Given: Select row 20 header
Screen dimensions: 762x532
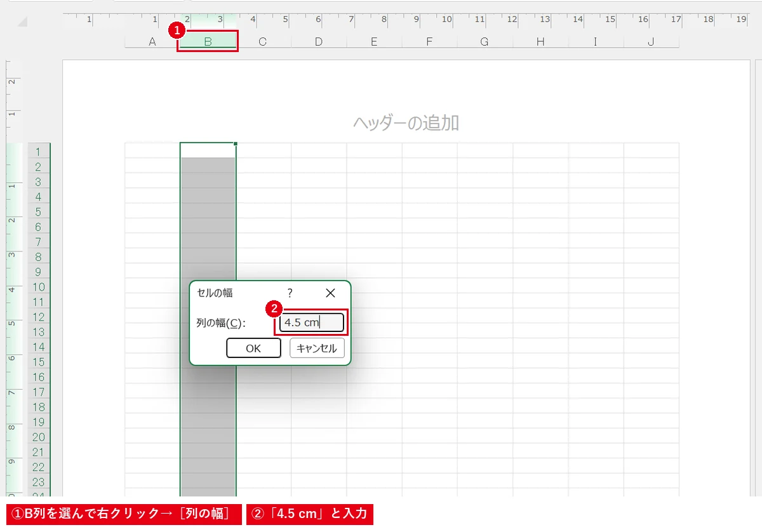Looking at the screenshot, I should coord(39,437).
